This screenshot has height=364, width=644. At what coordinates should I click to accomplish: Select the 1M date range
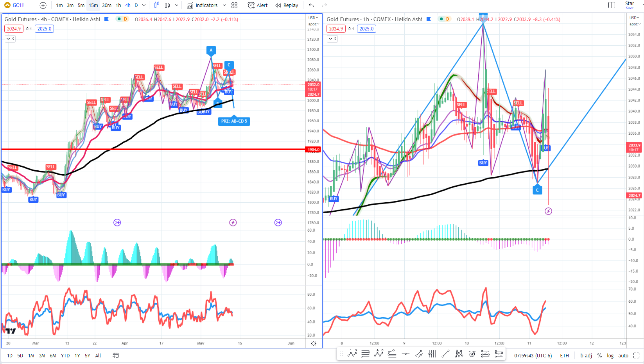31,356
